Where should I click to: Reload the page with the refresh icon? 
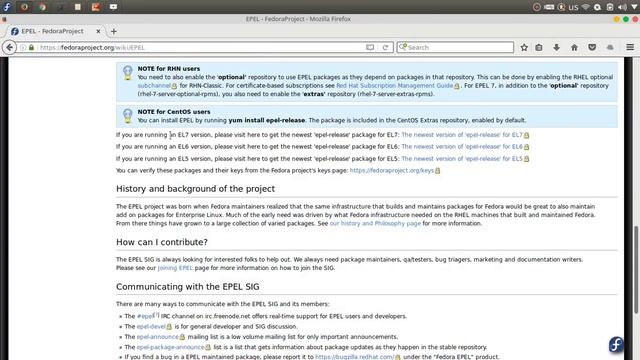pos(385,47)
